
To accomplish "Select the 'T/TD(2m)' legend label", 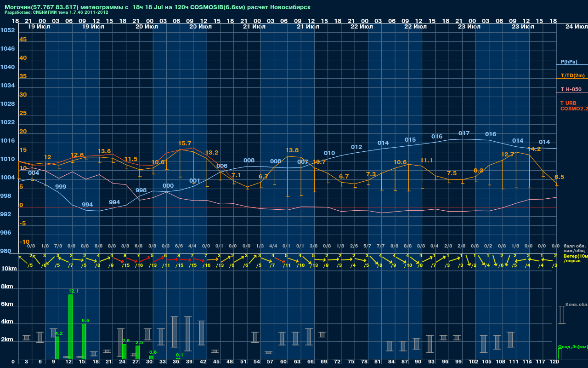I will click(572, 75).
